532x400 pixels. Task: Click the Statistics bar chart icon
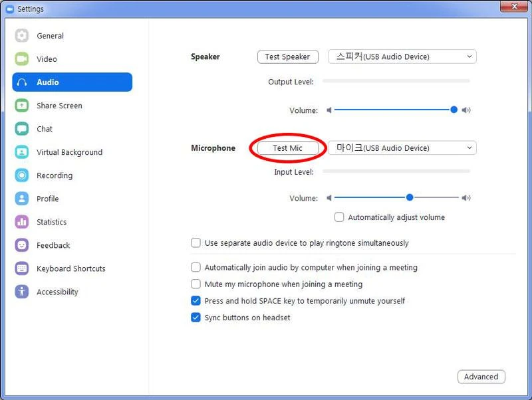tap(22, 222)
